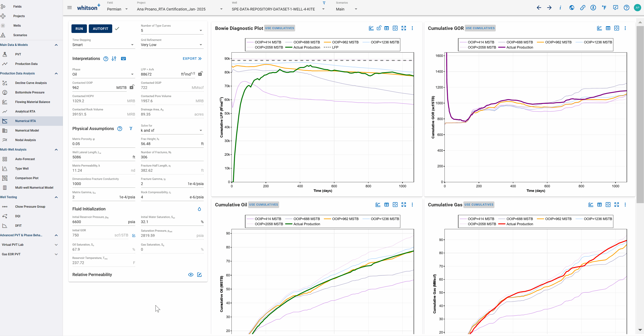644x336 pixels.
Task: Click the EXPORT link
Action: click(192, 58)
